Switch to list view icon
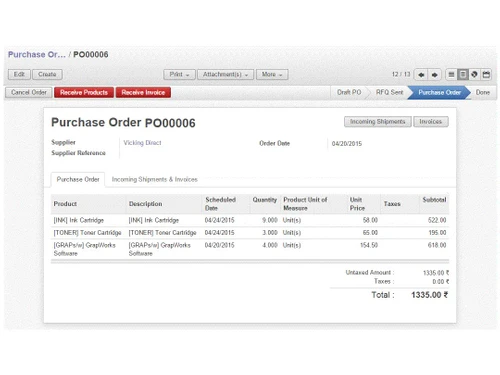500x375 pixels. click(451, 74)
